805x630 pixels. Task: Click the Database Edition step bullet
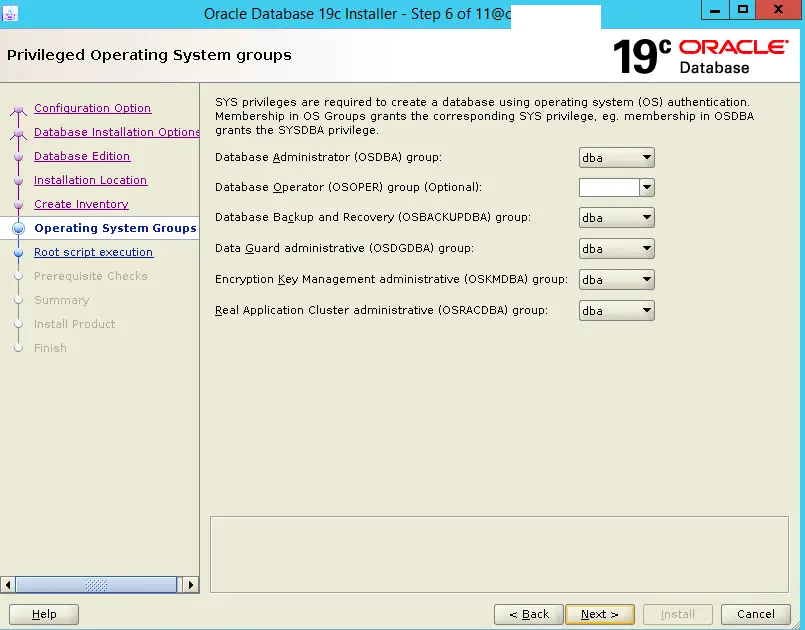coord(18,157)
